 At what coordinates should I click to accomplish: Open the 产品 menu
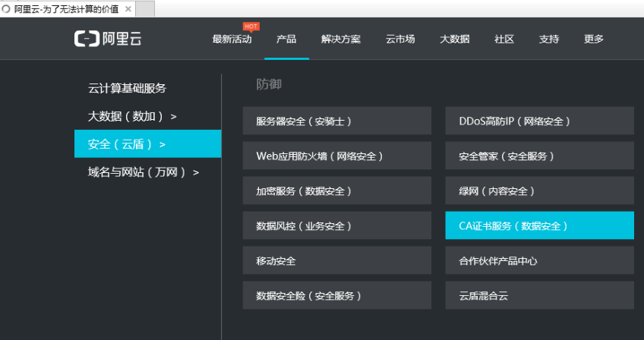point(286,39)
